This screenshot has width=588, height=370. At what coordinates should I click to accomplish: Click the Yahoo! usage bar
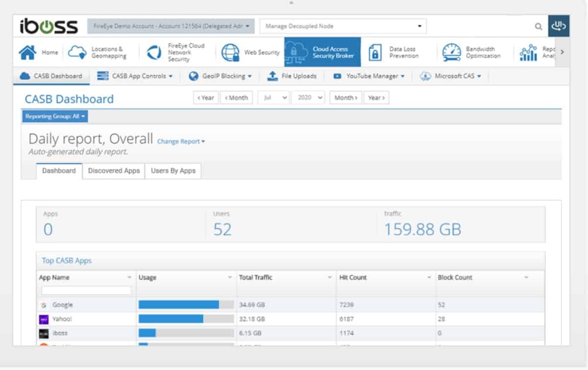[x=186, y=319]
